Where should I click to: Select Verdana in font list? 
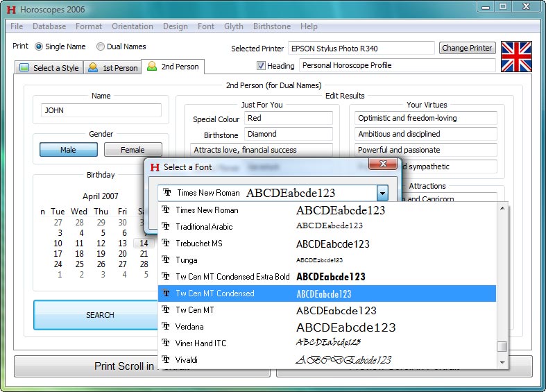(x=327, y=327)
